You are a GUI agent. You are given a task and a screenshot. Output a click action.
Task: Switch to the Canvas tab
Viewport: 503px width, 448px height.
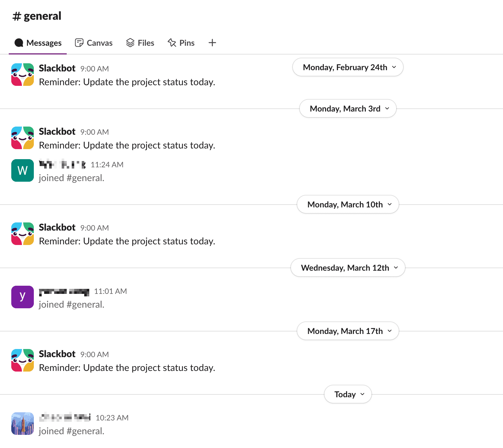(94, 43)
